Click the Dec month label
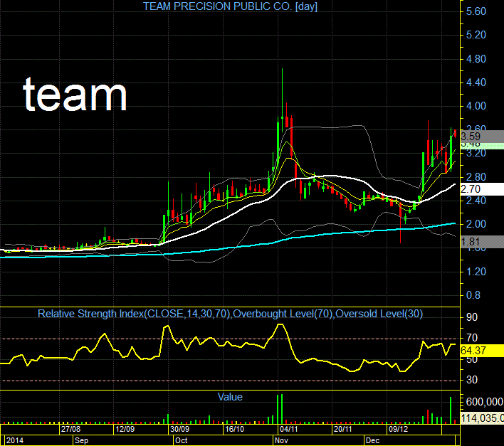 (x=372, y=440)
